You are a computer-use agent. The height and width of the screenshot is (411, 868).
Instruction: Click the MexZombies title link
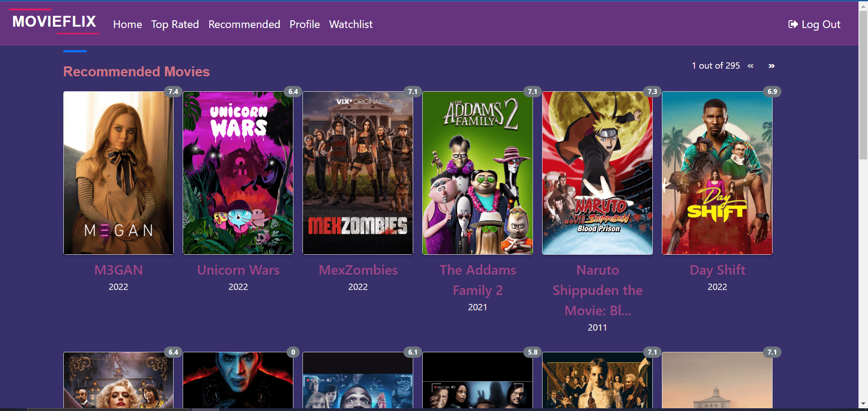358,270
